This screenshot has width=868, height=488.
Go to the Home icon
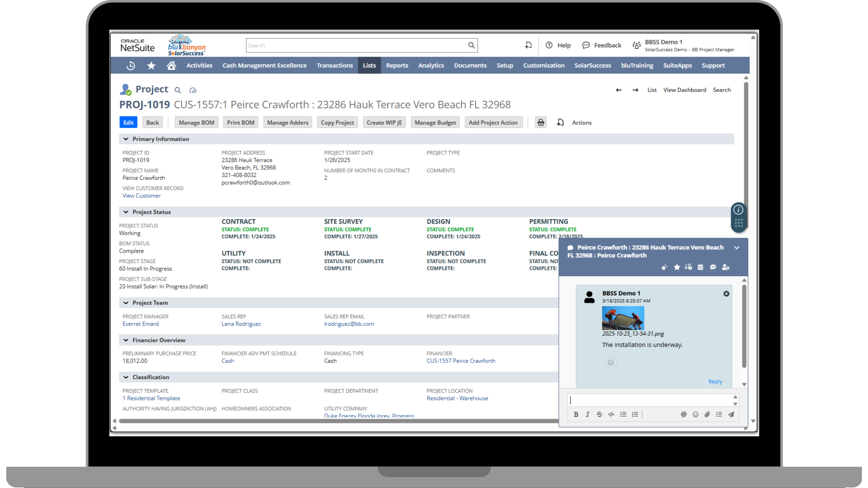point(171,66)
